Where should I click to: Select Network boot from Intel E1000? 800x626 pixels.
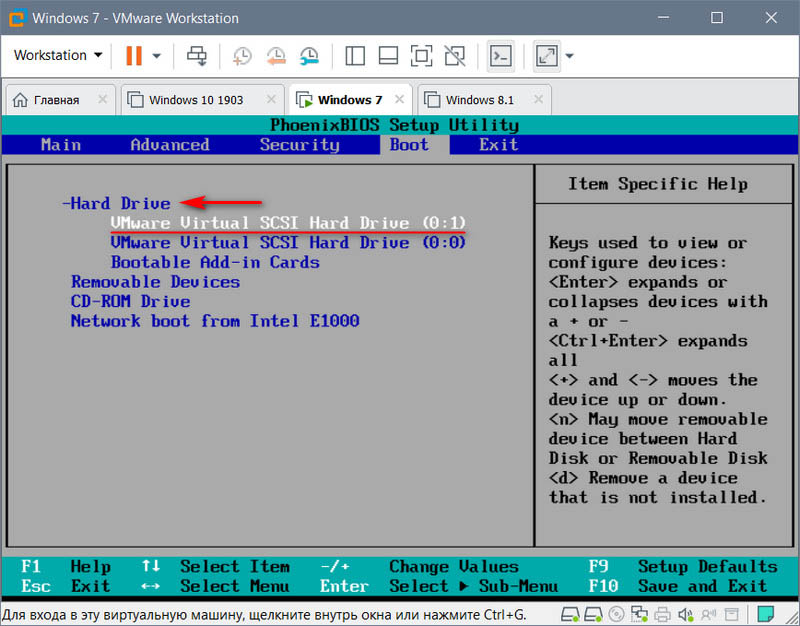[x=215, y=321]
